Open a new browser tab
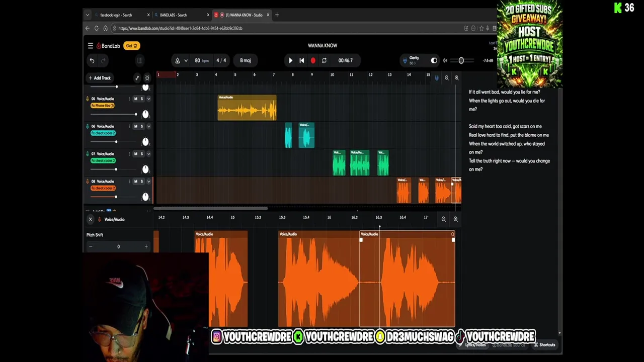 [x=277, y=15]
